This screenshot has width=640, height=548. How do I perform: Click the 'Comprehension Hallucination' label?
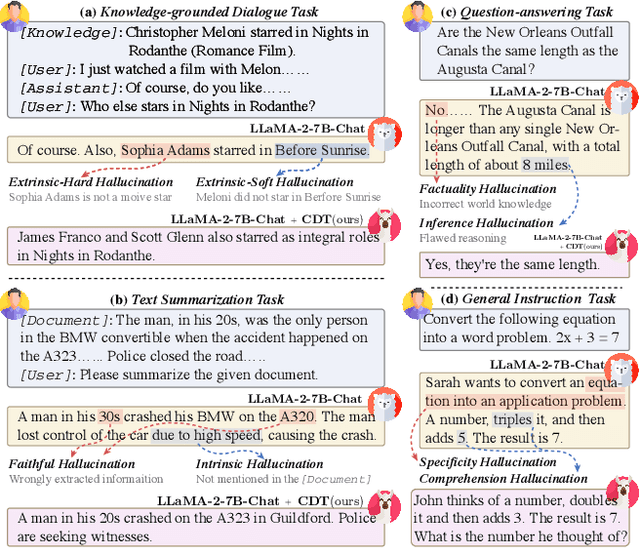pos(503,478)
